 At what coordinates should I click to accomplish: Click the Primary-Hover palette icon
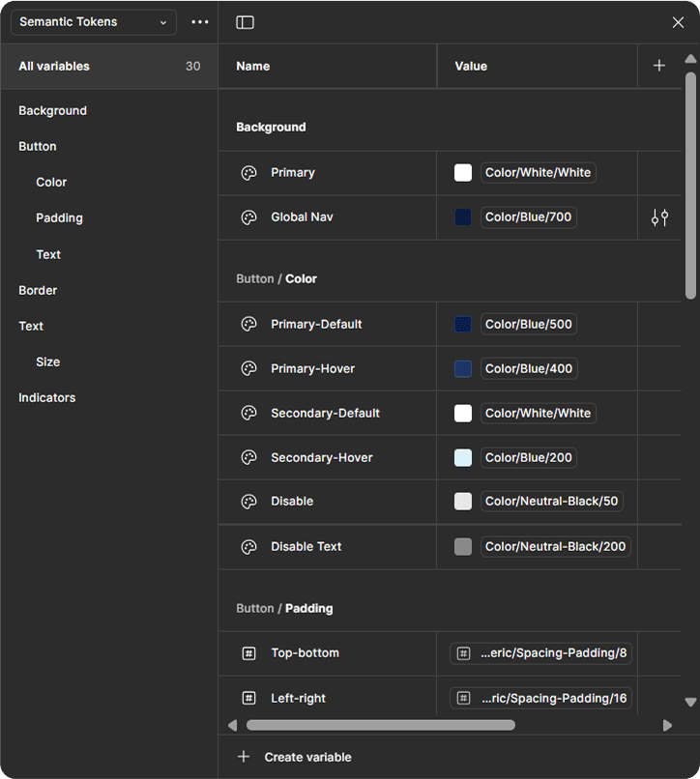pos(248,368)
